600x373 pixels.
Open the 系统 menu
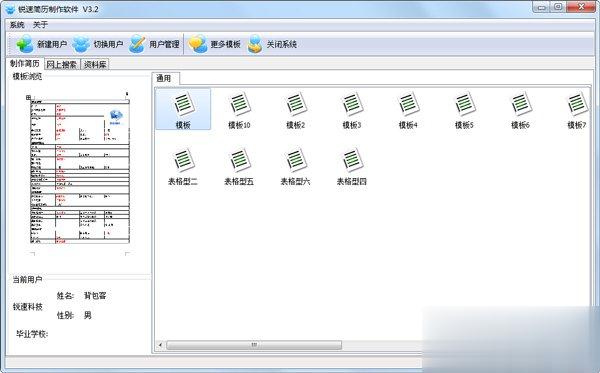[17, 25]
